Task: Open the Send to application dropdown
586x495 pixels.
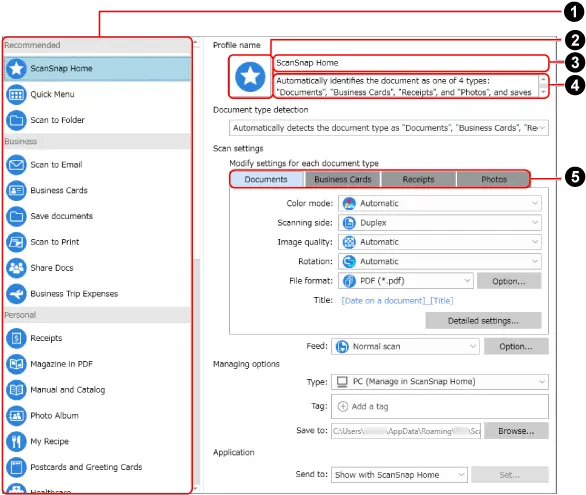Action: pyautogui.click(x=399, y=475)
